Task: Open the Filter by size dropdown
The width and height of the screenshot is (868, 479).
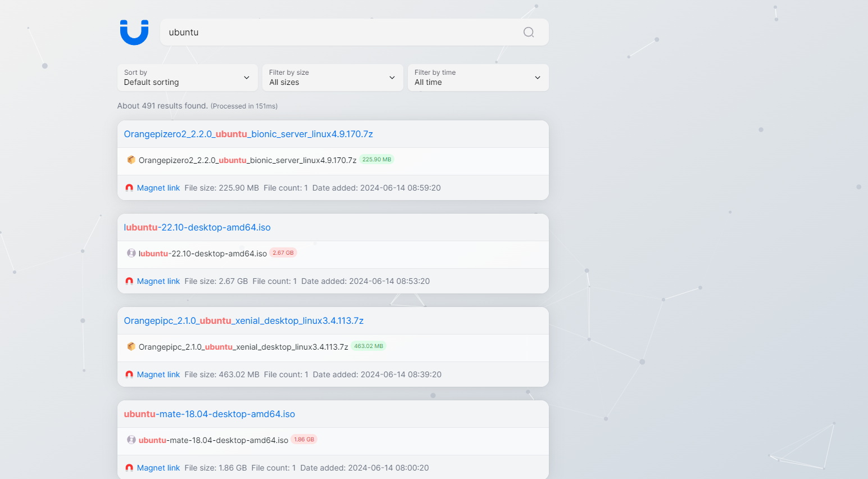Action: click(333, 78)
